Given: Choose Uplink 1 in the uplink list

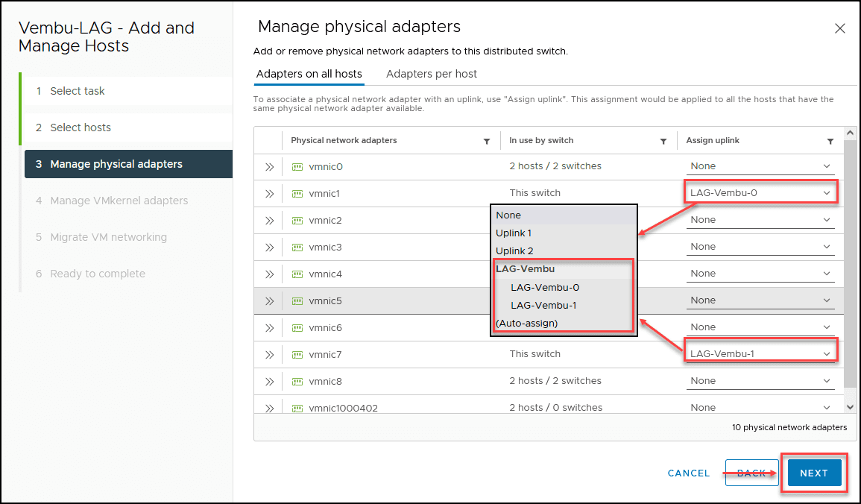Looking at the screenshot, I should point(564,233).
